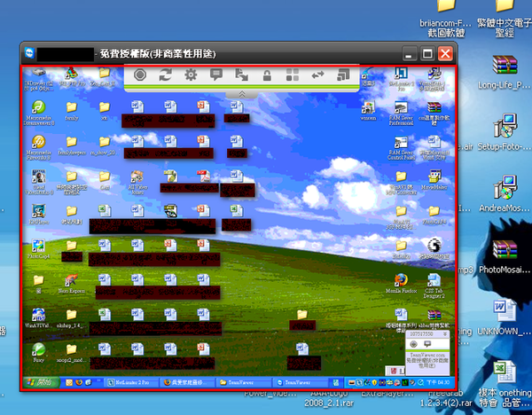Select the okshop_1.4 folder on remote desktop
The height and width of the screenshot is (415, 532).
(x=72, y=318)
